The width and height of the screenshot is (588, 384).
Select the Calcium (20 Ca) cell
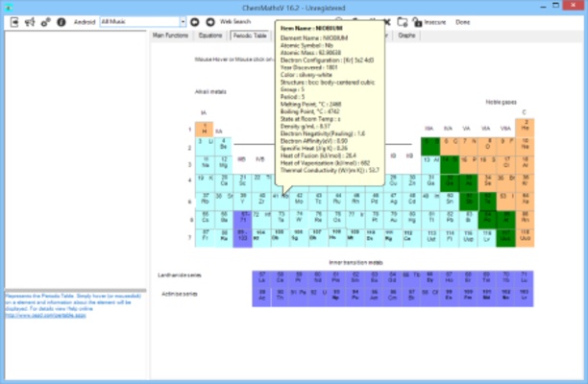coord(224,182)
